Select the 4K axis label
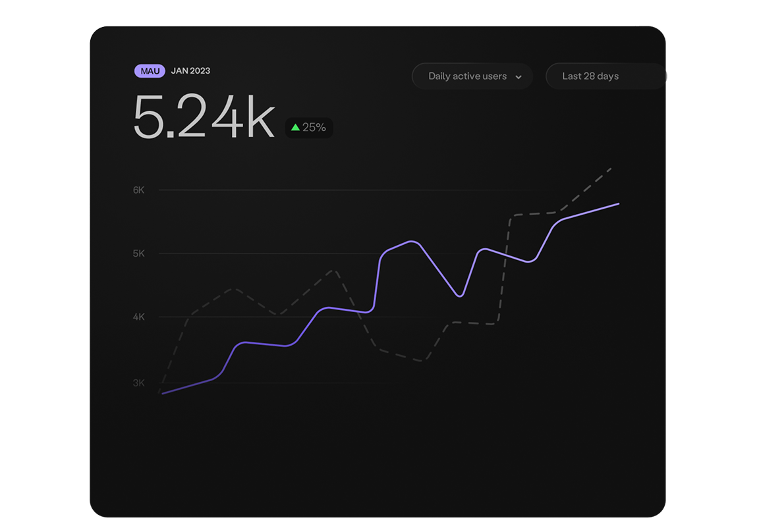 138,317
